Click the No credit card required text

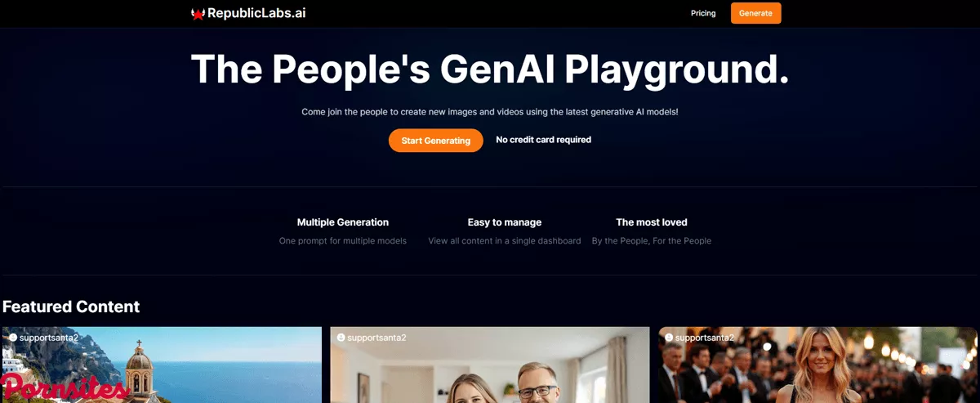[x=544, y=140]
